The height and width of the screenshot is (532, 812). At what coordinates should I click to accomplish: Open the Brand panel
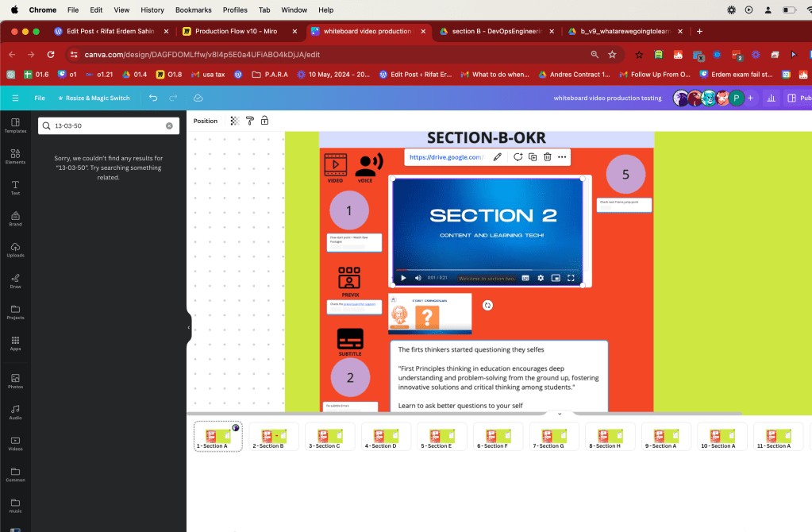tap(16, 218)
